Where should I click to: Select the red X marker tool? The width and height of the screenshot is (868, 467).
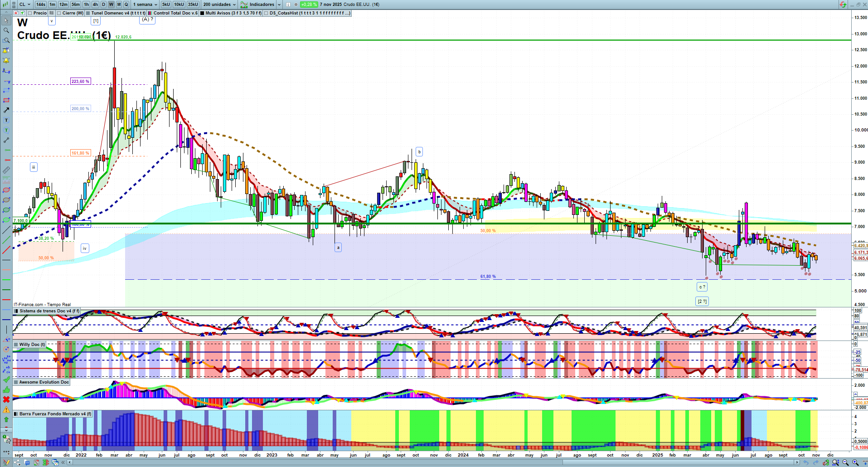pyautogui.click(x=6, y=399)
